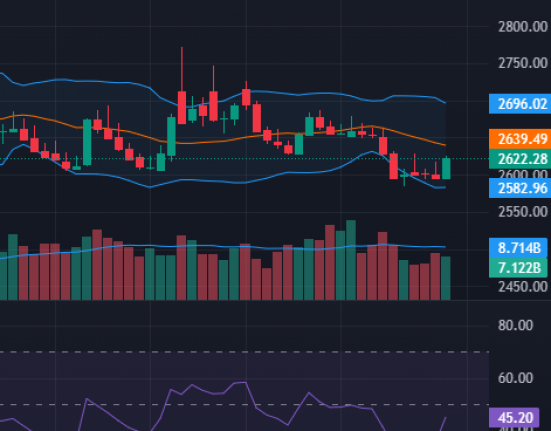Click the 60.00 RSI axis label
The width and height of the screenshot is (551, 431).
click(515, 378)
